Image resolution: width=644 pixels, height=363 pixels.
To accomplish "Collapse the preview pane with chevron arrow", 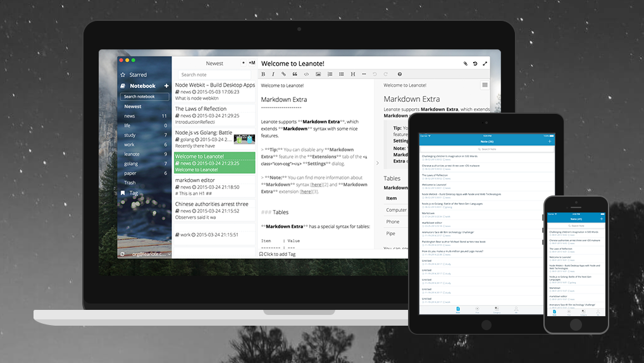I will click(378, 163).
